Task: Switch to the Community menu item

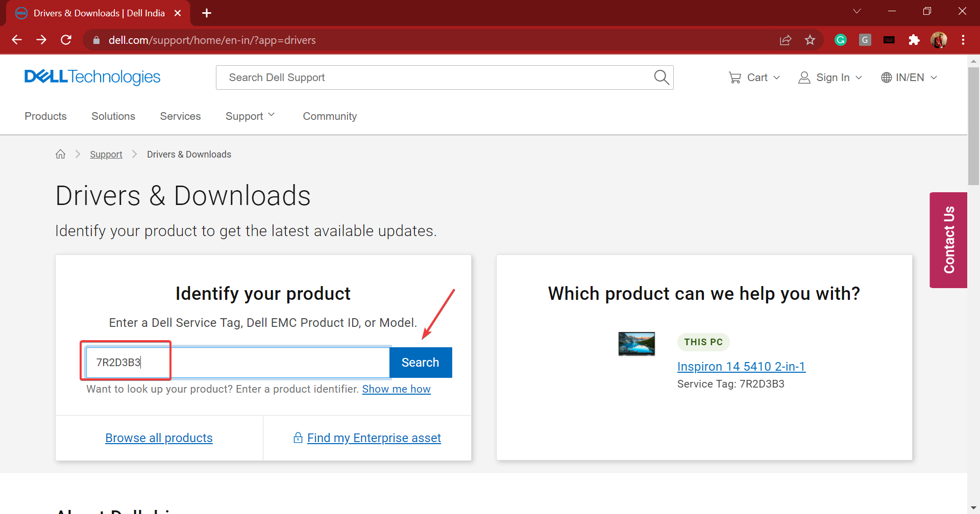Action: 329,116
